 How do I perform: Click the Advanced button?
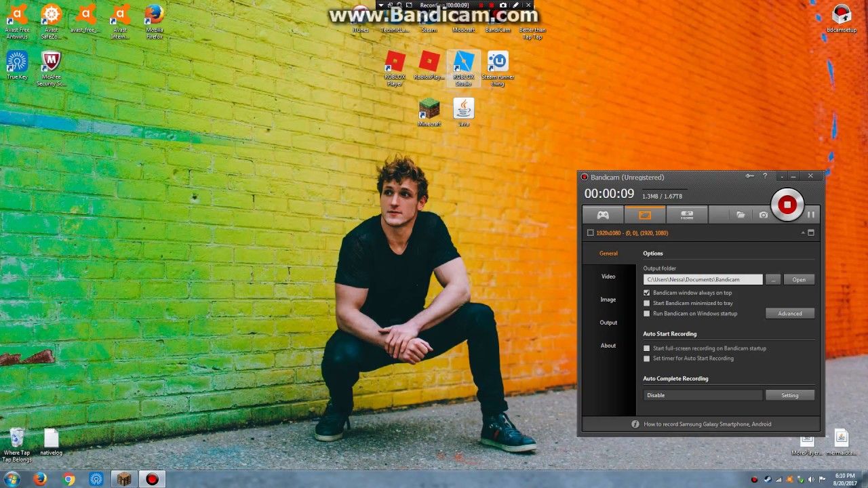(790, 313)
